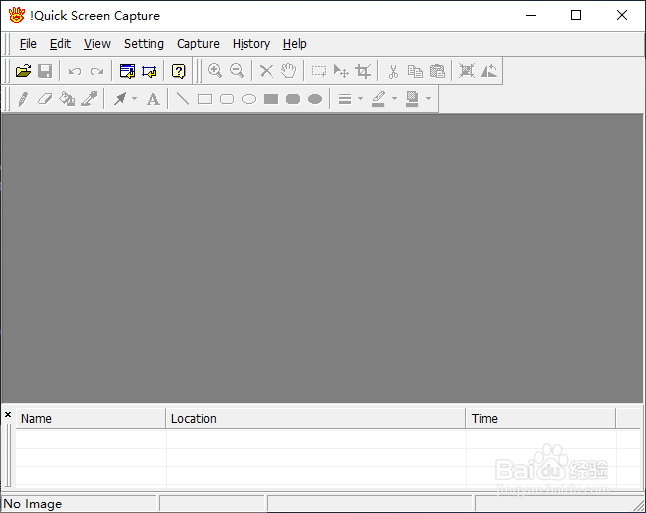This screenshot has height=513, width=646.
Task: Select the filled Ellipse tool
Action: pos(315,99)
